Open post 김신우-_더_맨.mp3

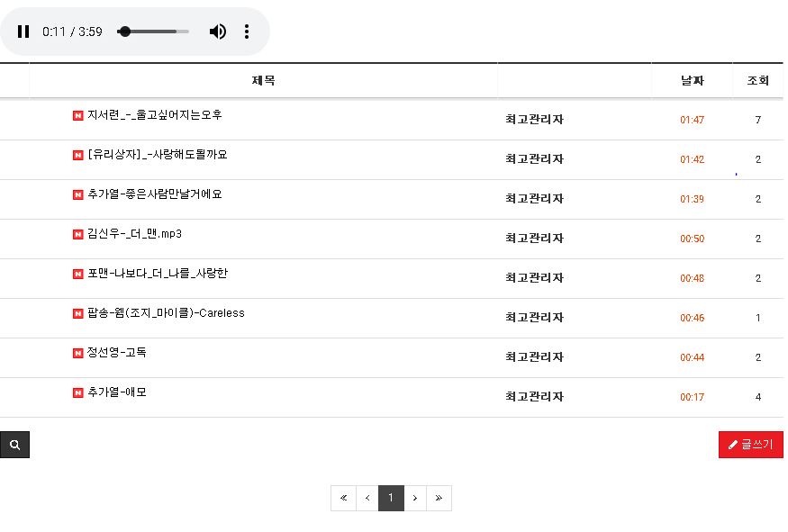point(134,234)
